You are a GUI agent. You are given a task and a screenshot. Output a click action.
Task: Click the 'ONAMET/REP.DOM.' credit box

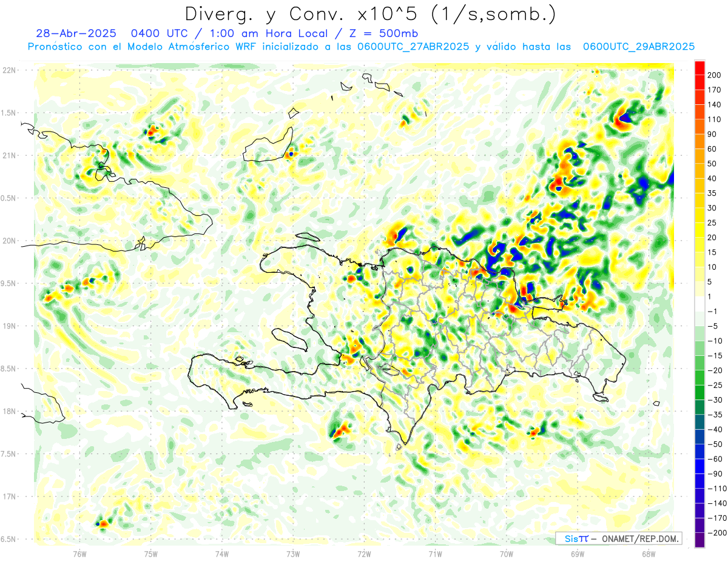tap(618, 538)
